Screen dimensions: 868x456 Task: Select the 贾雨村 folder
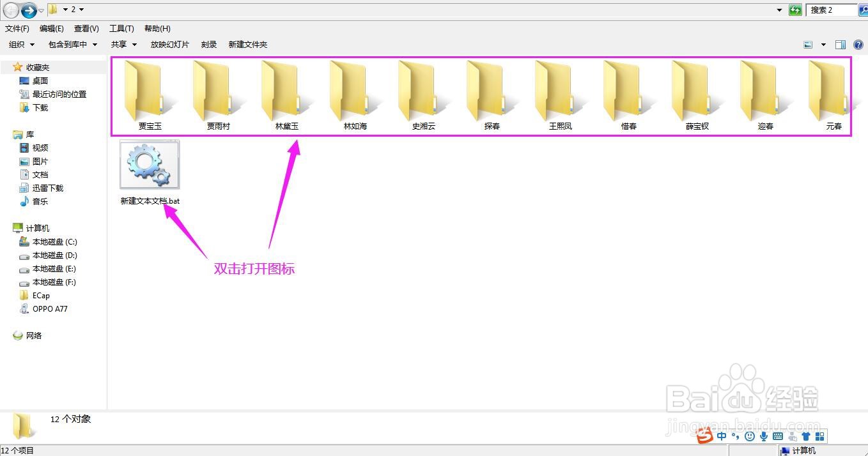[x=219, y=95]
